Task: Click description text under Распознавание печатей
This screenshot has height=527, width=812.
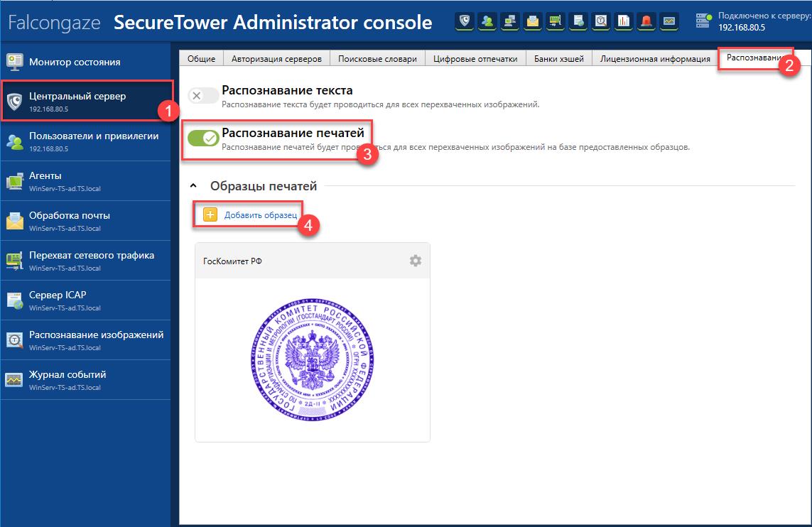Action: (x=455, y=147)
